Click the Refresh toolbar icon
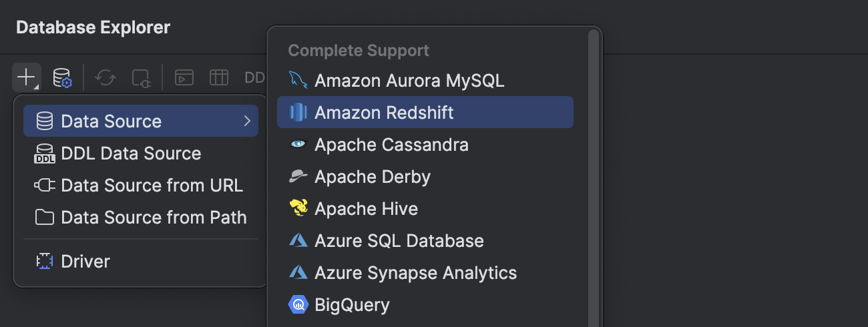This screenshot has width=868, height=327. coord(105,77)
